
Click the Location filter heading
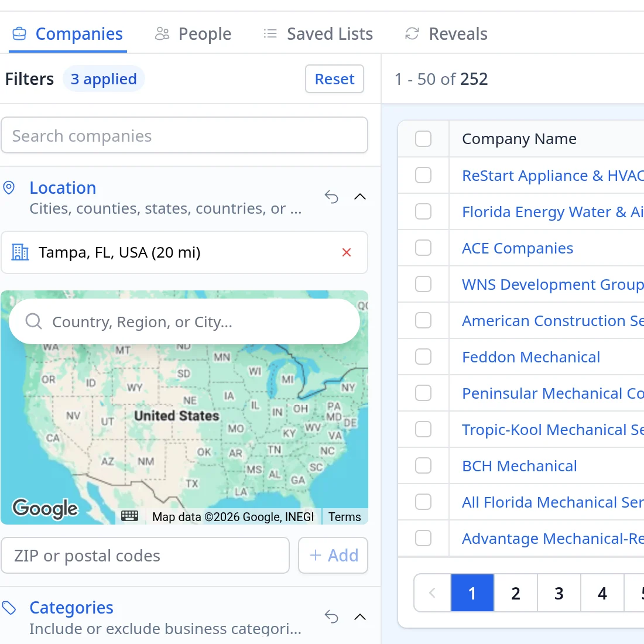coord(63,188)
